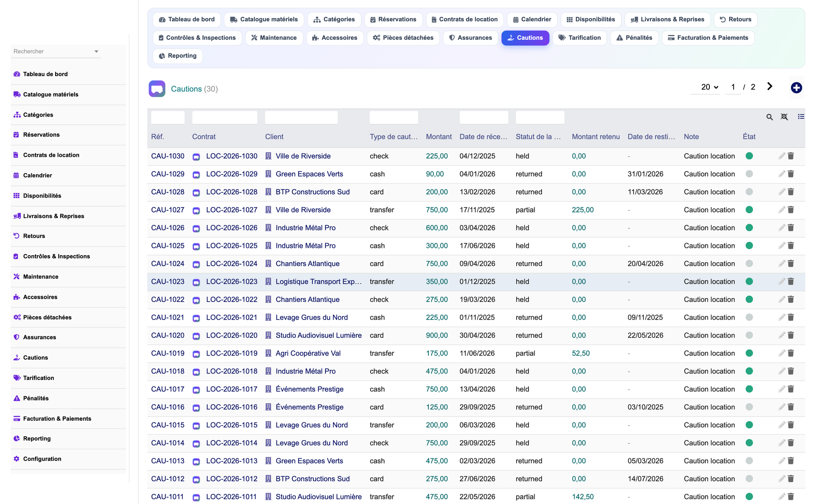The width and height of the screenshot is (814, 504).
Task: Edit caution CAU-1012 with pencil icon
Action: pyautogui.click(x=781, y=479)
